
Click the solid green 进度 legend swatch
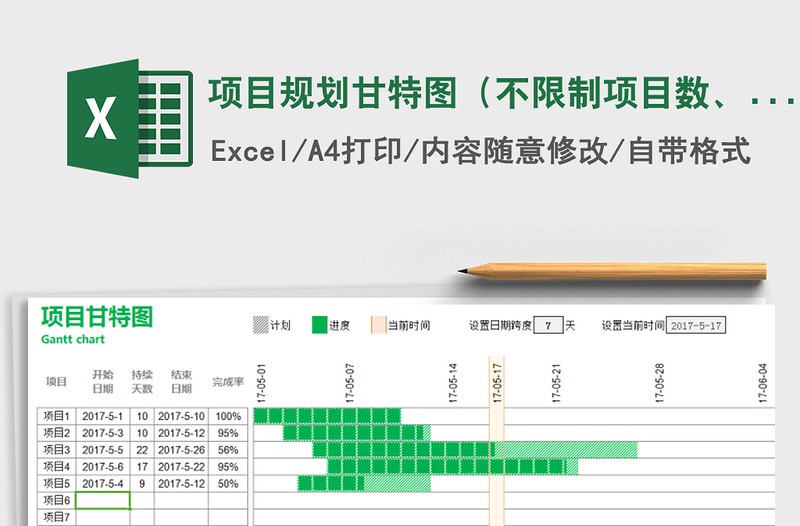click(319, 325)
